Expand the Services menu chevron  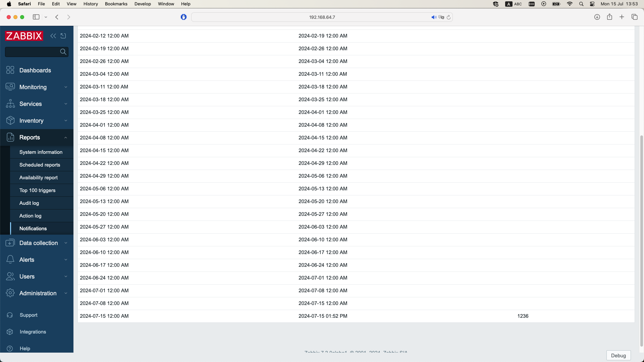66,104
